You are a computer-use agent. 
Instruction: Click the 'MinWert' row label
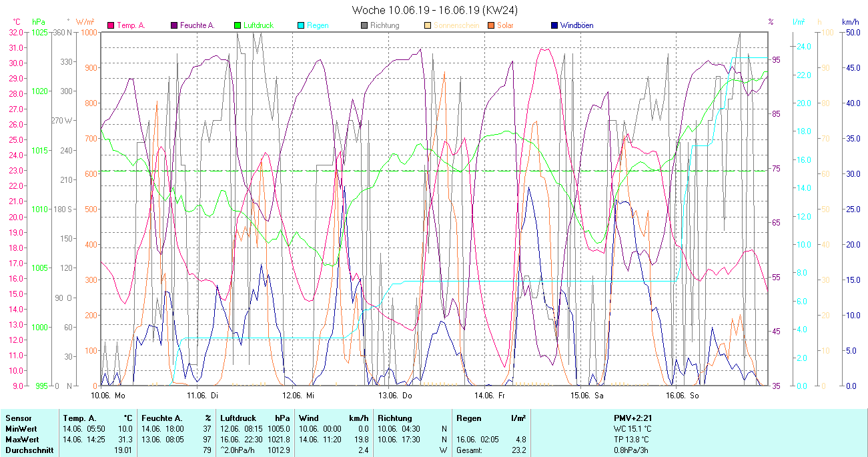pyautogui.click(x=20, y=429)
